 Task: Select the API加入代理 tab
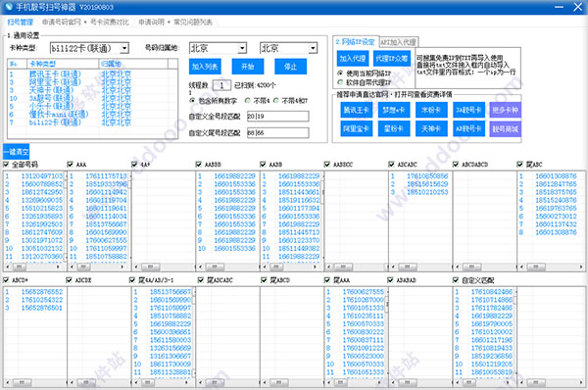click(x=398, y=42)
